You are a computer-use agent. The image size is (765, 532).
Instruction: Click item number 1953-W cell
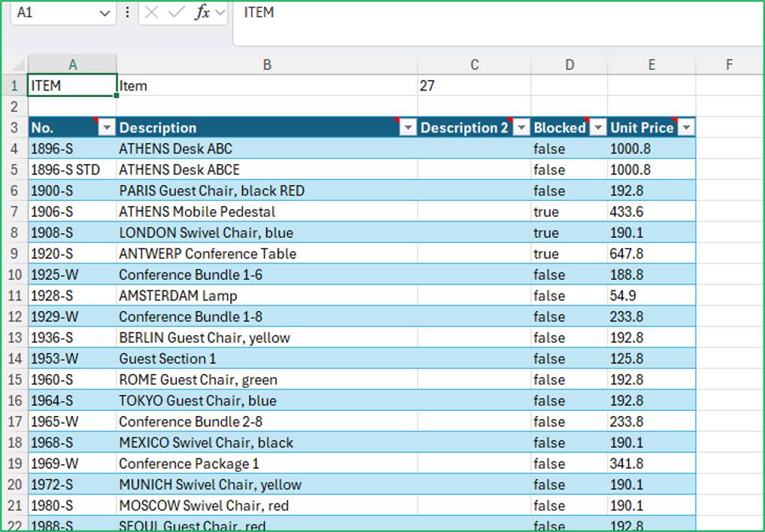(72, 359)
